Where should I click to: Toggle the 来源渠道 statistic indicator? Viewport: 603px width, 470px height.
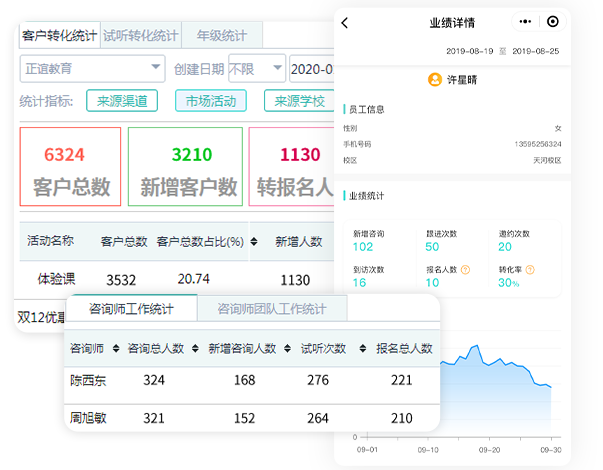(x=121, y=100)
